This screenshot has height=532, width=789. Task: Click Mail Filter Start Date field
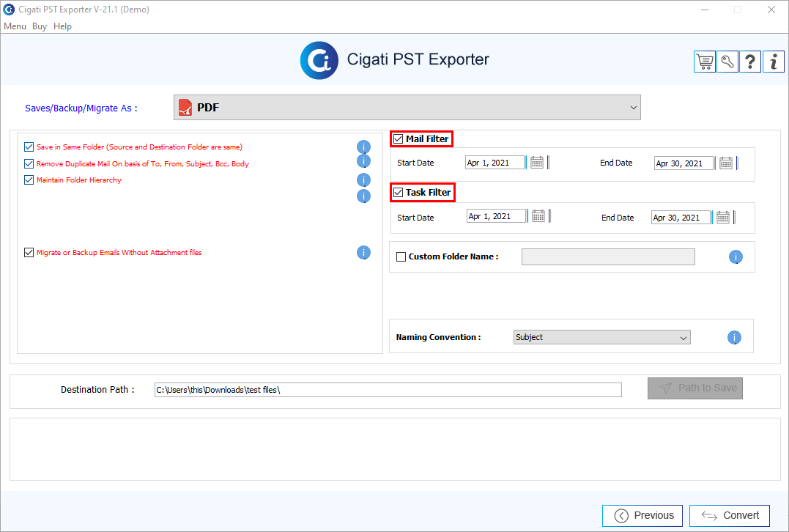495,163
